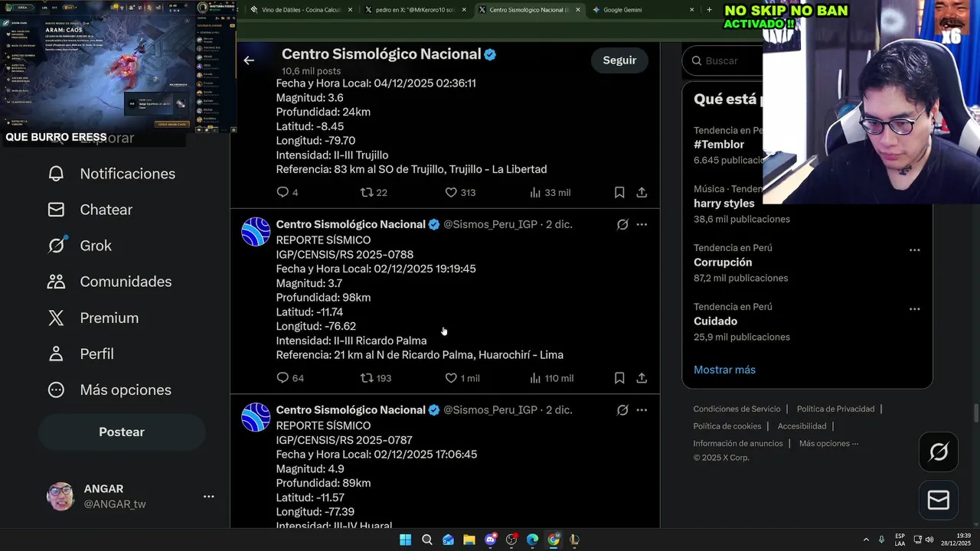This screenshot has height=551, width=980.
Task: Open the floating Grok button at bottom right
Action: (939, 452)
